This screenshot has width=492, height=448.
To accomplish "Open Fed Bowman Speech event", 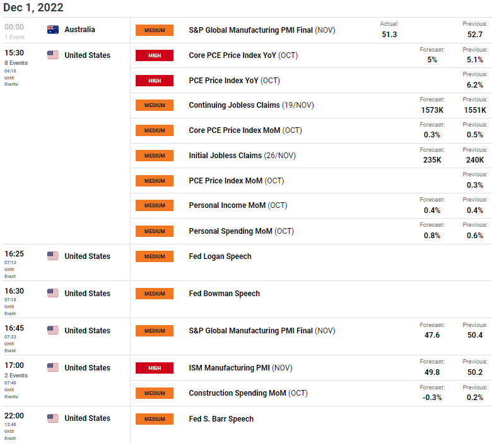I will pyautogui.click(x=225, y=294).
